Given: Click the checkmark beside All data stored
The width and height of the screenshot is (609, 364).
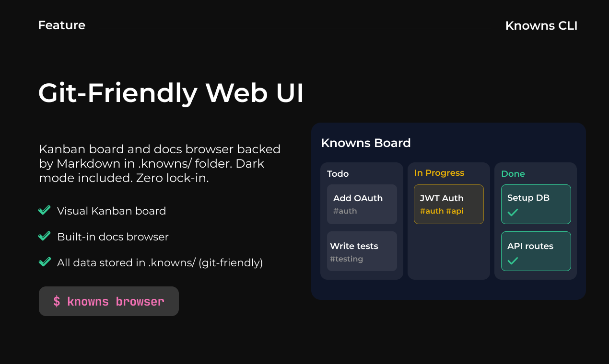Looking at the screenshot, I should pyautogui.click(x=45, y=262).
